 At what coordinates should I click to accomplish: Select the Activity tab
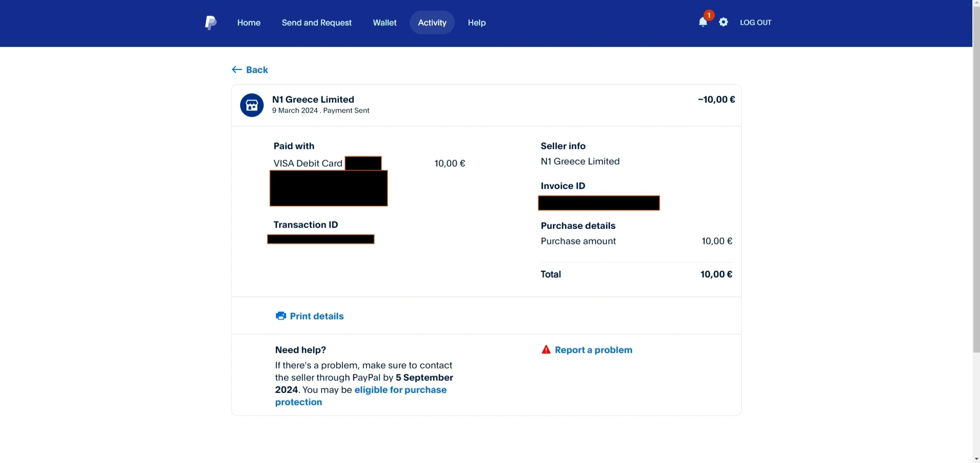point(432,22)
